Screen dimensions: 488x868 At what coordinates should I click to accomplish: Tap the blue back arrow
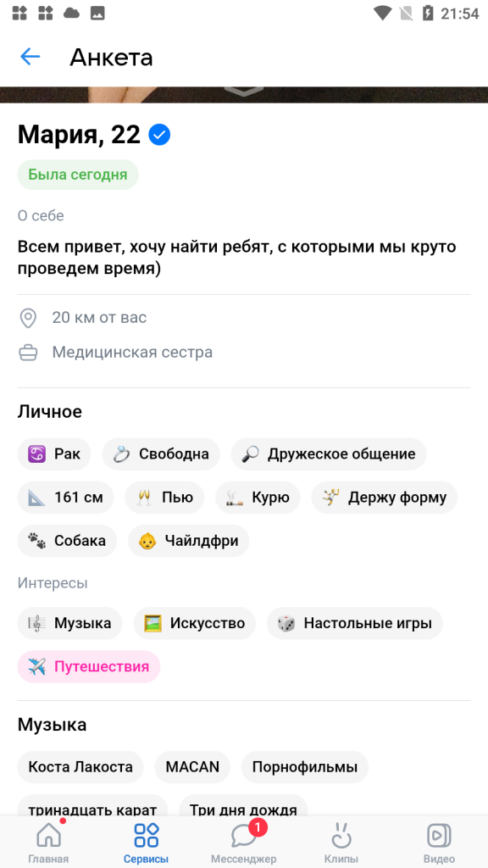pyautogui.click(x=30, y=57)
